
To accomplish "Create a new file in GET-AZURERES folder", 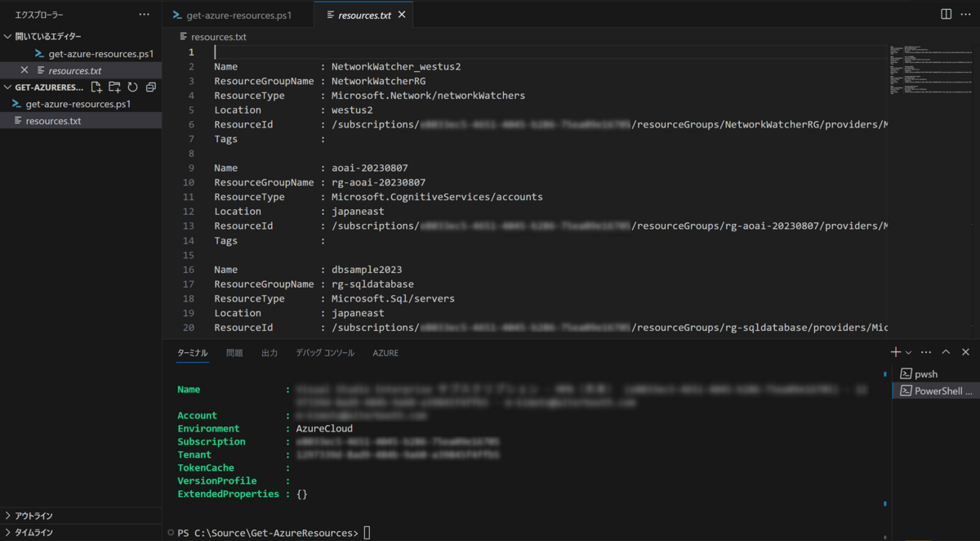I will [x=96, y=87].
